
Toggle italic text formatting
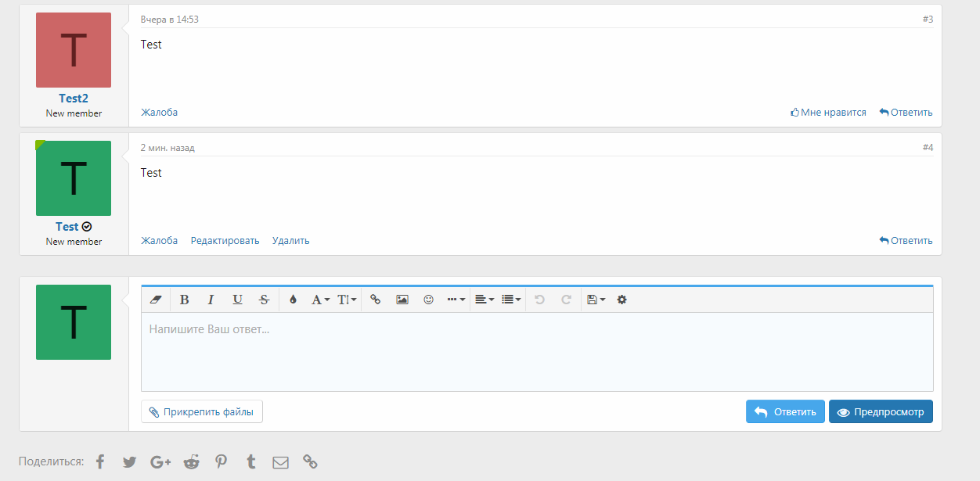point(211,300)
